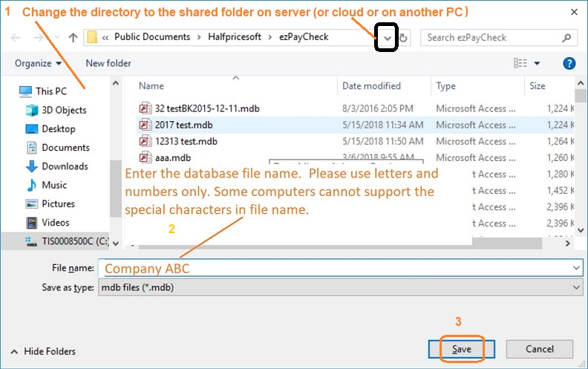Select the 2017 test.mdb file
This screenshot has width=588, height=369.
(186, 125)
